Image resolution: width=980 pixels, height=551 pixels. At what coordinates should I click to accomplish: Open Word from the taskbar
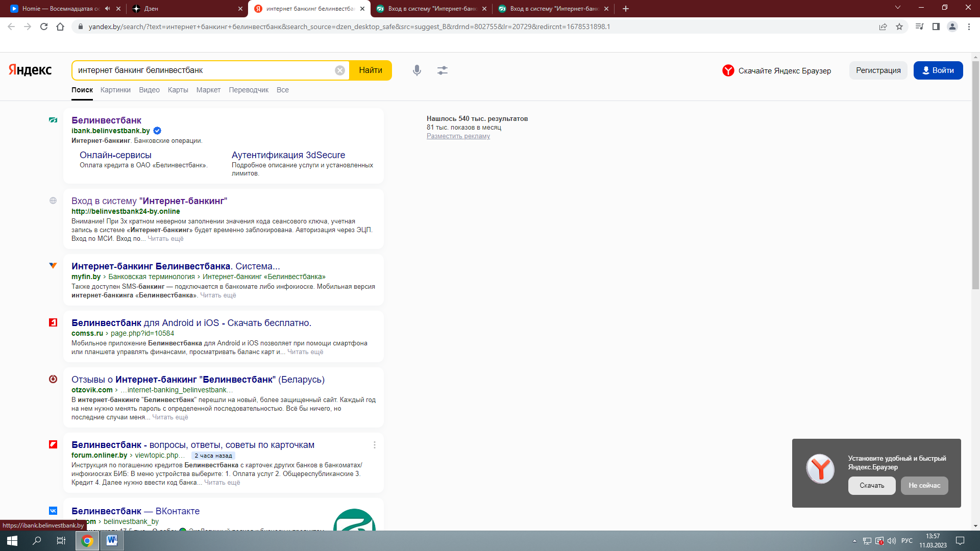pyautogui.click(x=112, y=541)
